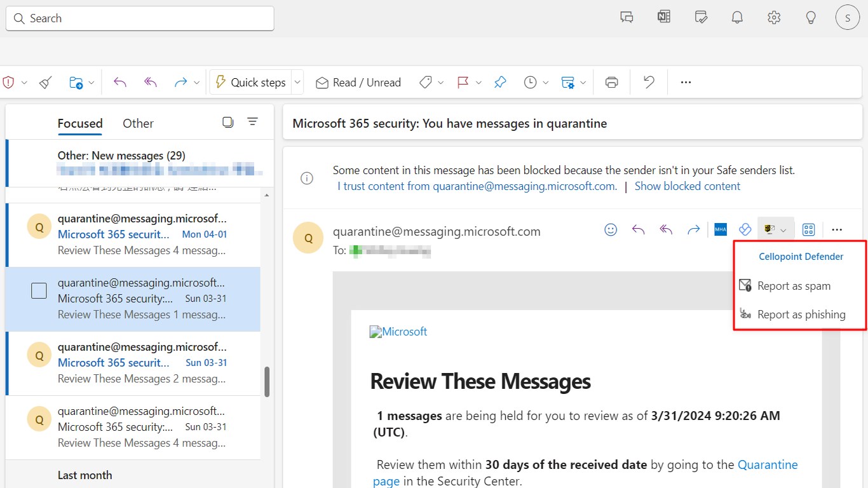Open the MHA add-in icon
868x488 pixels.
(x=721, y=230)
